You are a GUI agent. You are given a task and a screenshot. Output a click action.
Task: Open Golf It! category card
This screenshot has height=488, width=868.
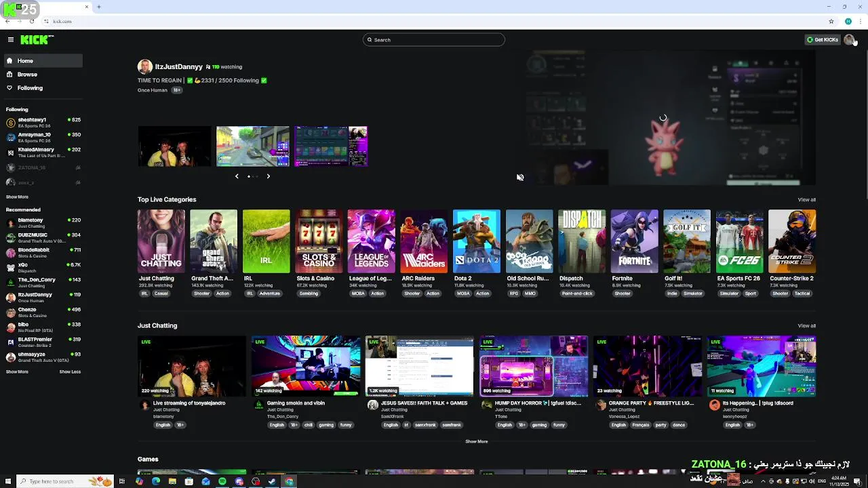(x=687, y=241)
